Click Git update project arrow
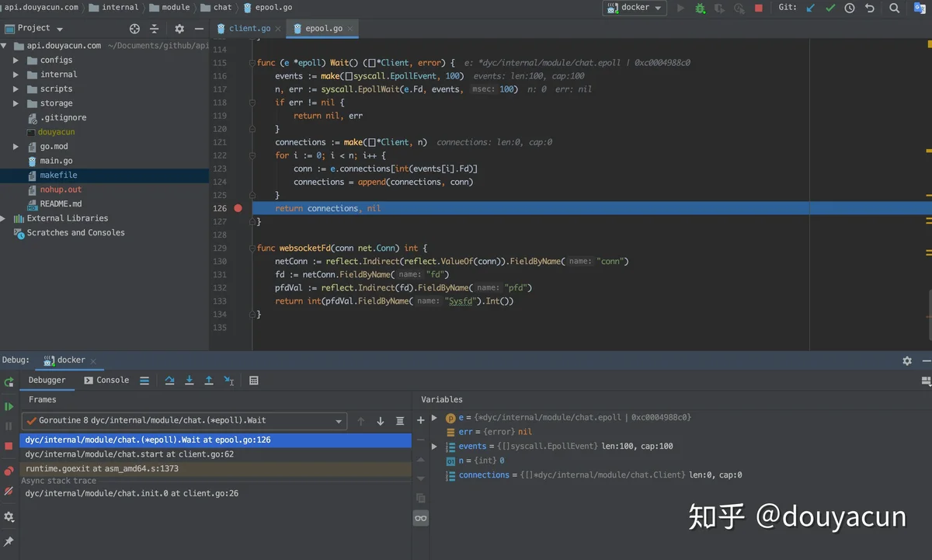Screen dimensions: 932x560 [x=811, y=8]
